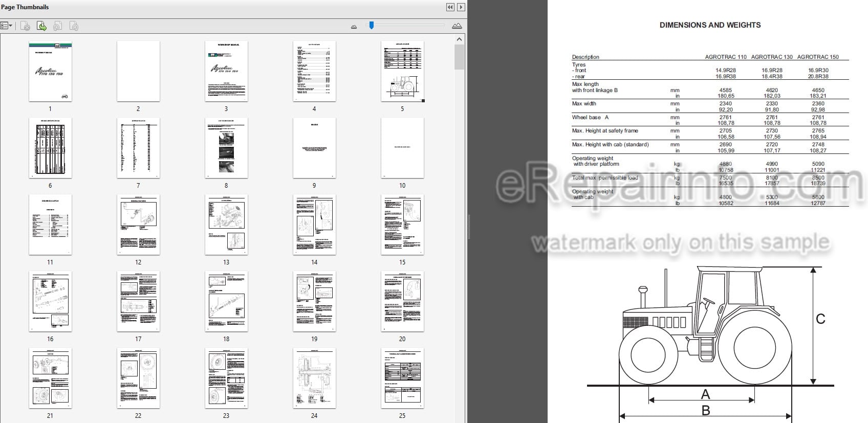The height and width of the screenshot is (423, 868).
Task: Click the 'Max. Height at safety frame' label
Action: (605, 130)
